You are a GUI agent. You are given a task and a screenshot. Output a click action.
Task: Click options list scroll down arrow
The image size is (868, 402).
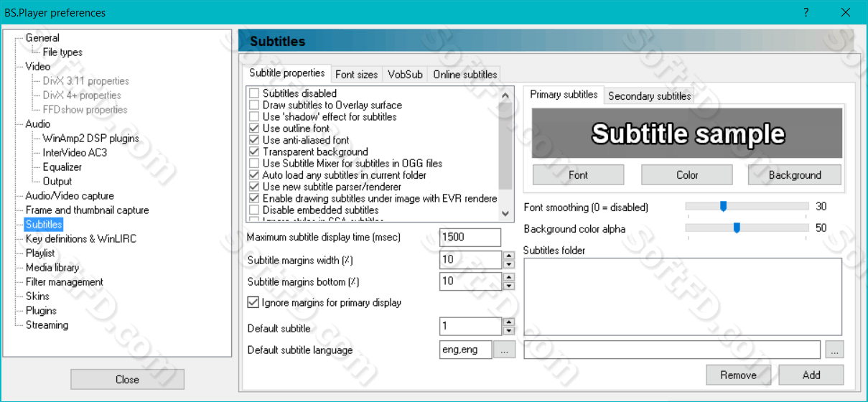(505, 214)
